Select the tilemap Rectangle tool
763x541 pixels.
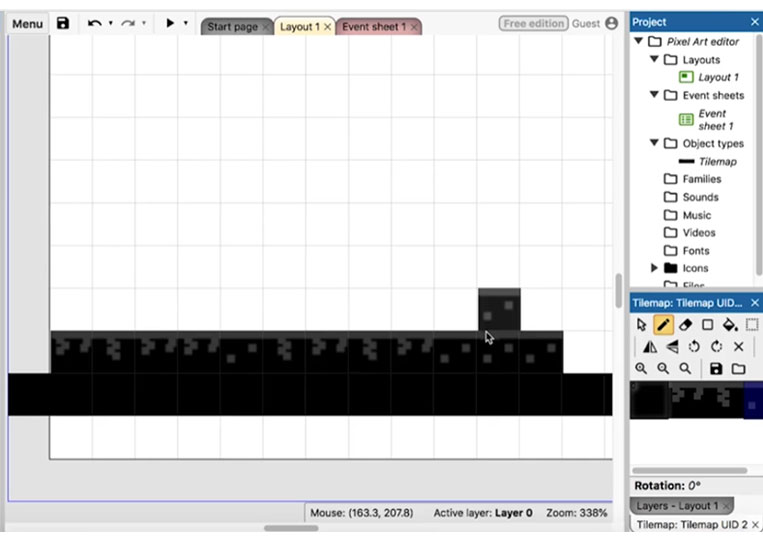coord(708,325)
